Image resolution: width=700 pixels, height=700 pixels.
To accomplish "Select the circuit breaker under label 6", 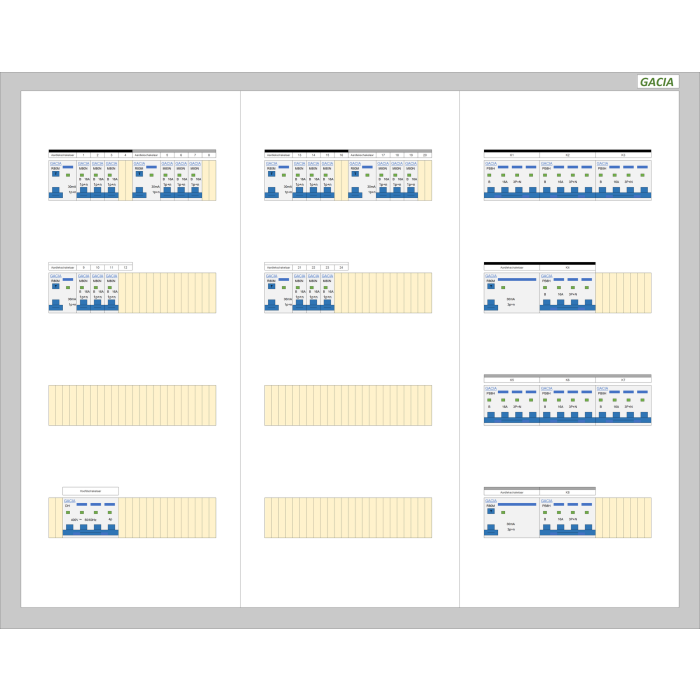I will [181, 180].
